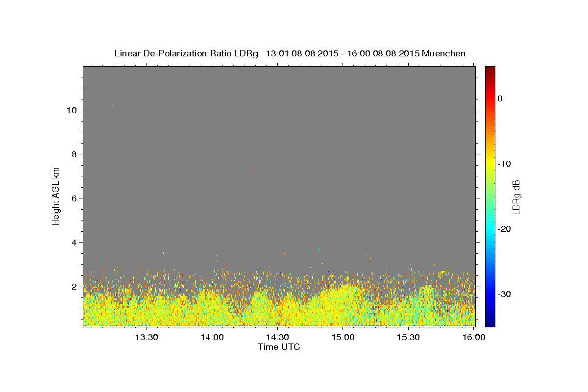Click the height tick label 2
Image resolution: width=588 pixels, height=392 pixels.
tap(74, 286)
